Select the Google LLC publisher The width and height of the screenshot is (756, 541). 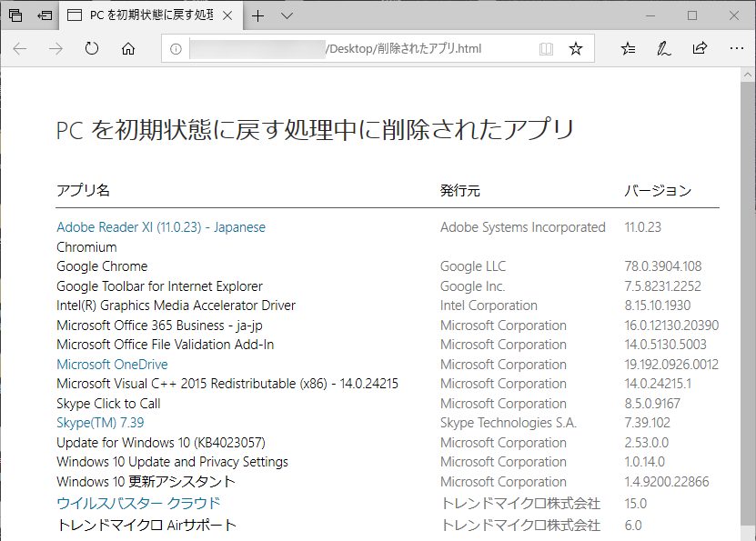click(473, 266)
